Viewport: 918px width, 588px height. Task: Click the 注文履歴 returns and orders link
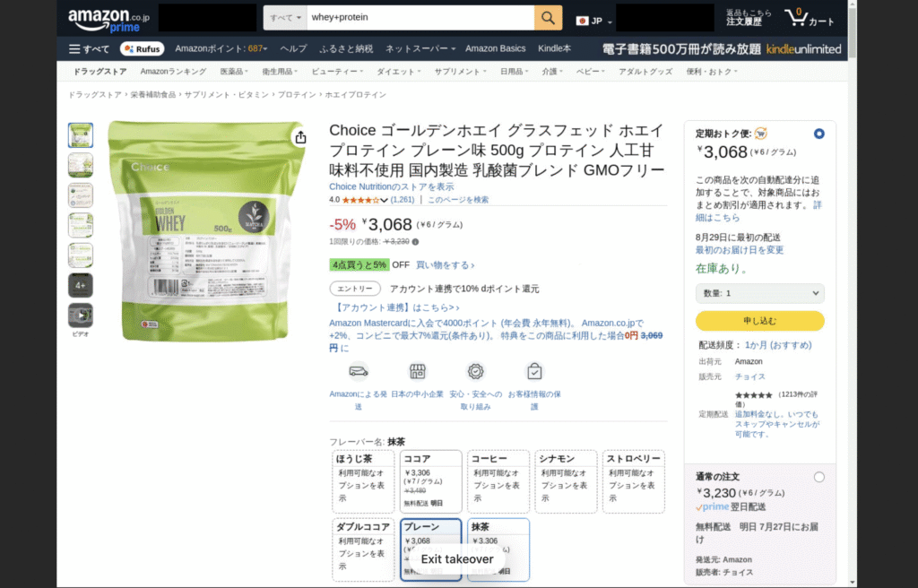click(x=749, y=18)
